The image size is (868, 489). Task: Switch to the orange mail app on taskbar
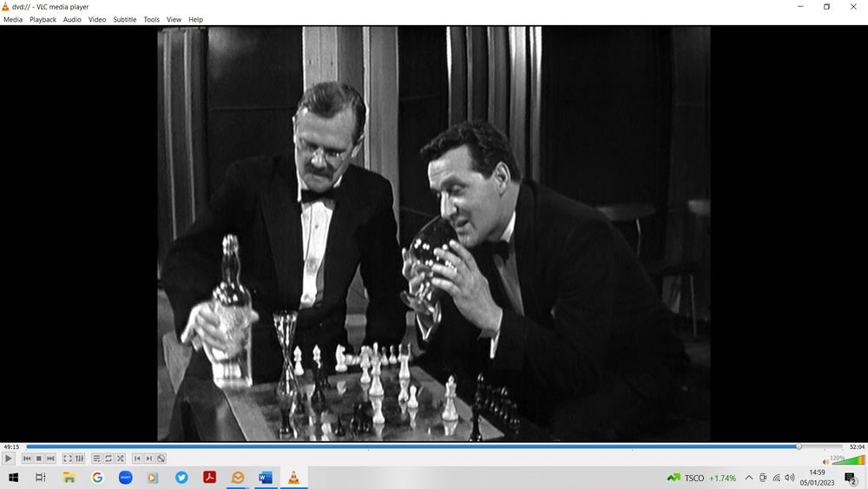[x=238, y=478]
